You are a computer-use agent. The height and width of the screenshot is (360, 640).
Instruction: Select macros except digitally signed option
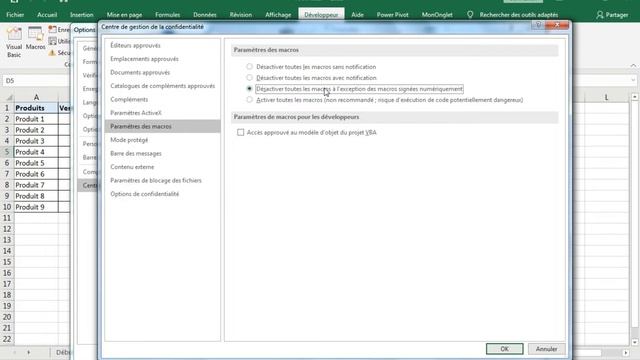pyautogui.click(x=249, y=89)
